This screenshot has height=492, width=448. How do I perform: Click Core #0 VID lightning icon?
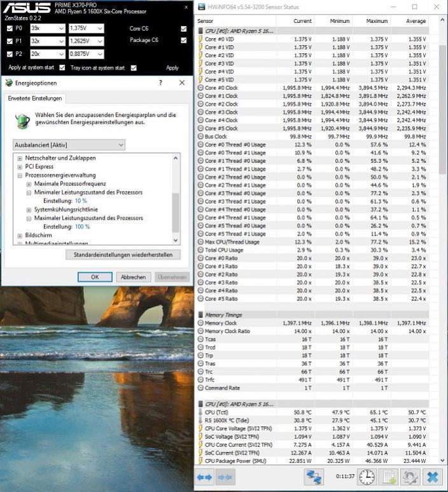coord(201,39)
